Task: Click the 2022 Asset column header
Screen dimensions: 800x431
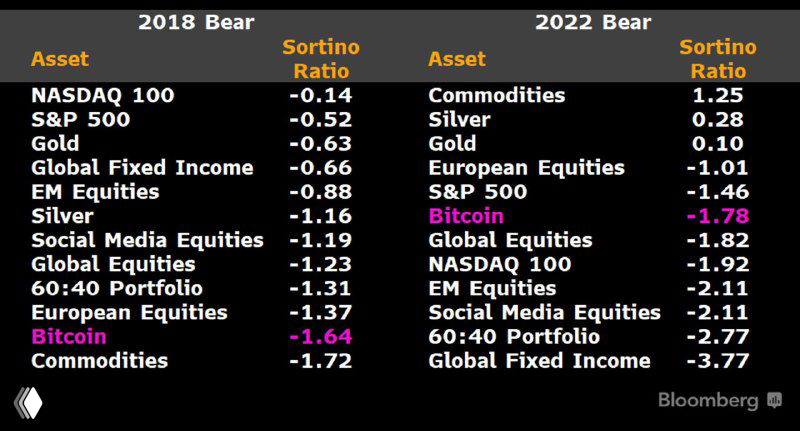Action: [x=457, y=59]
